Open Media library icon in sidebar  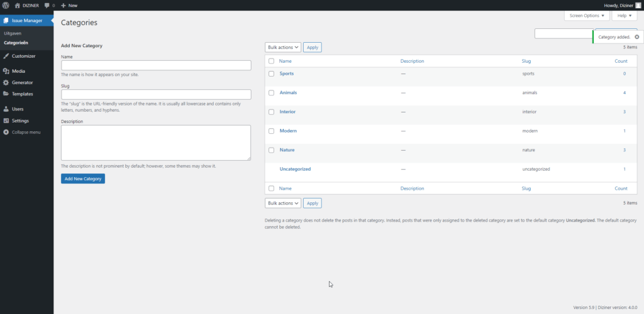(6, 71)
